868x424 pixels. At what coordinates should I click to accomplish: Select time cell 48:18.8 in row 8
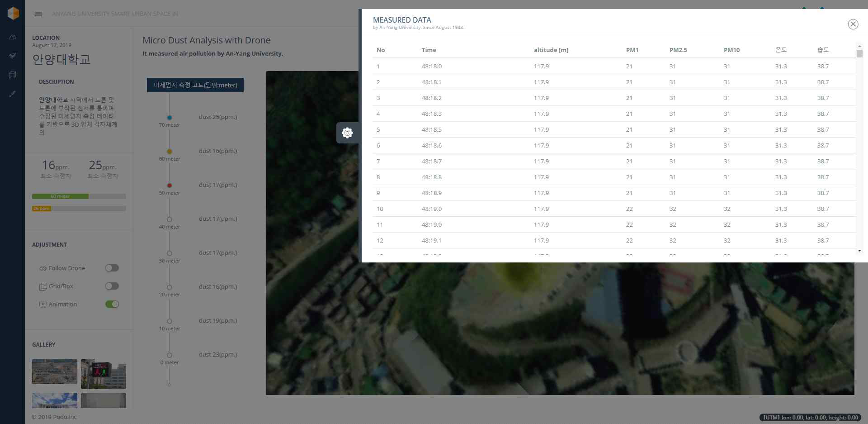(432, 177)
